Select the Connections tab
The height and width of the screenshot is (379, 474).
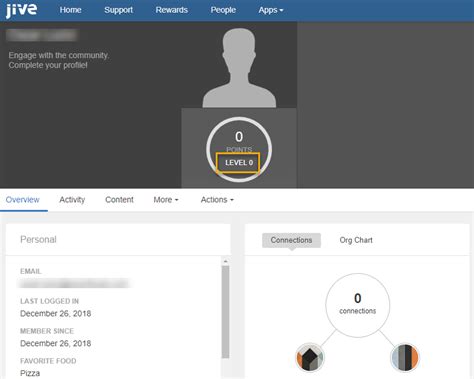[x=291, y=240]
